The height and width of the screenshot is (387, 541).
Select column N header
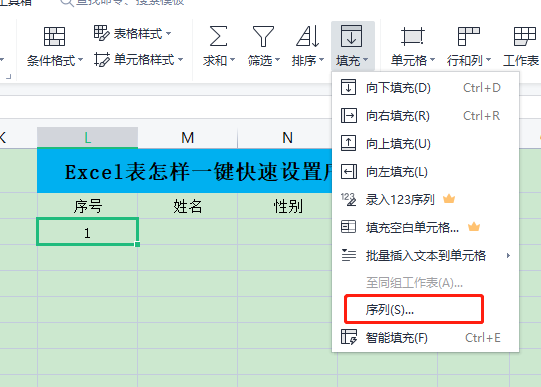point(287,138)
